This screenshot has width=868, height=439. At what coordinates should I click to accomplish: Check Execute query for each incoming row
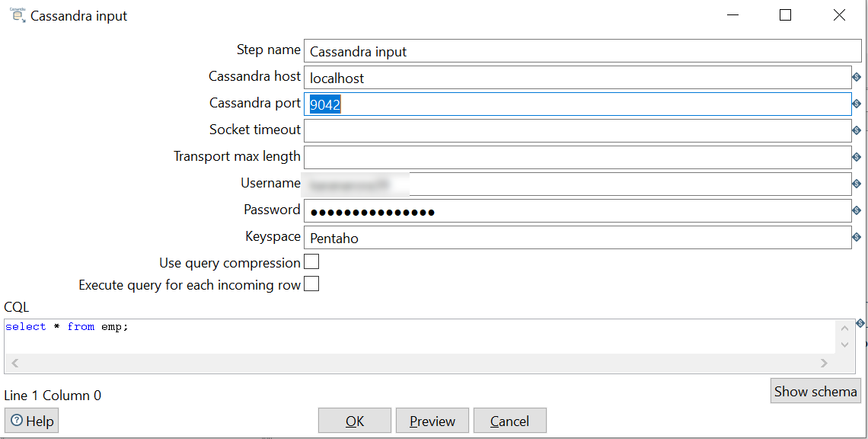[x=311, y=284]
